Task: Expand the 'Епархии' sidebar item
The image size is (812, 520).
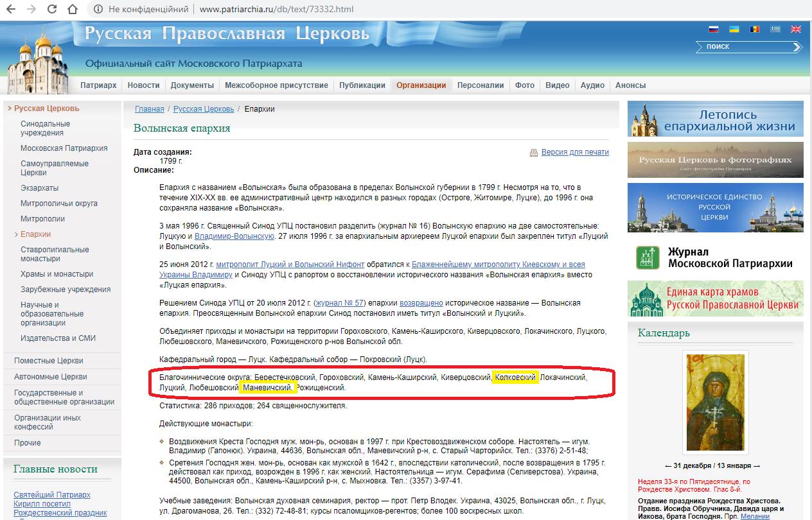Action: [17, 234]
